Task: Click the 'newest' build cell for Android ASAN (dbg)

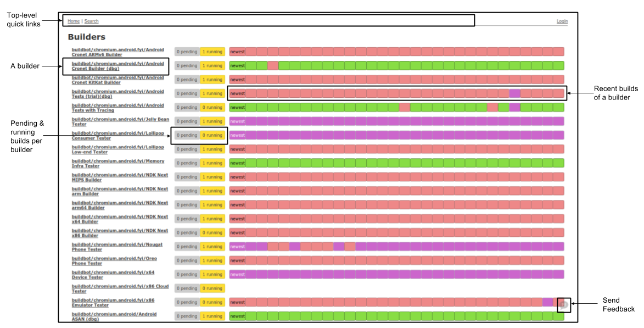Action: [237, 316]
